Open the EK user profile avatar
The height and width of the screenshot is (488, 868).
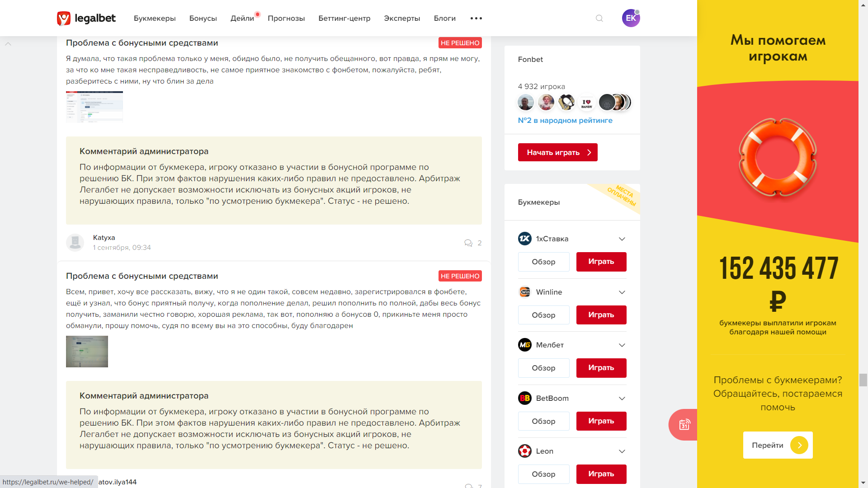631,19
